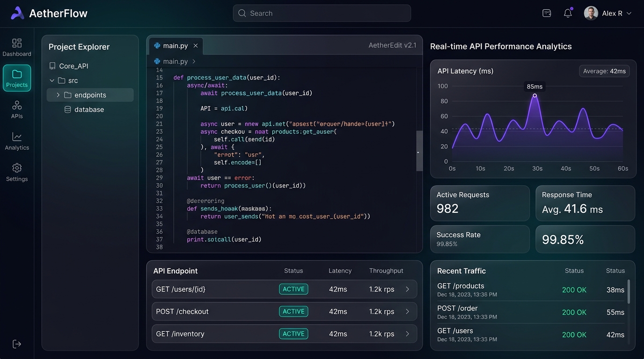Expand the endpoints folder chevron
This screenshot has width=644, height=359.
click(58, 95)
